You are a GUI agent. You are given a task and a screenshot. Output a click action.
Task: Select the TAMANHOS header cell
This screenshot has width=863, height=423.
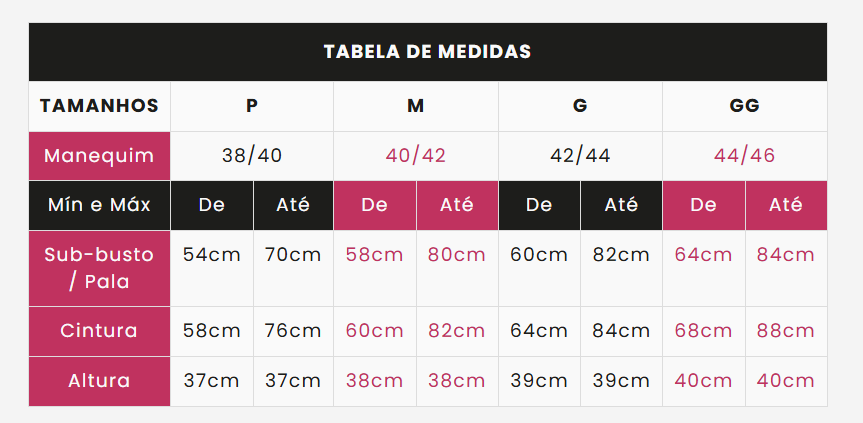pos(100,106)
